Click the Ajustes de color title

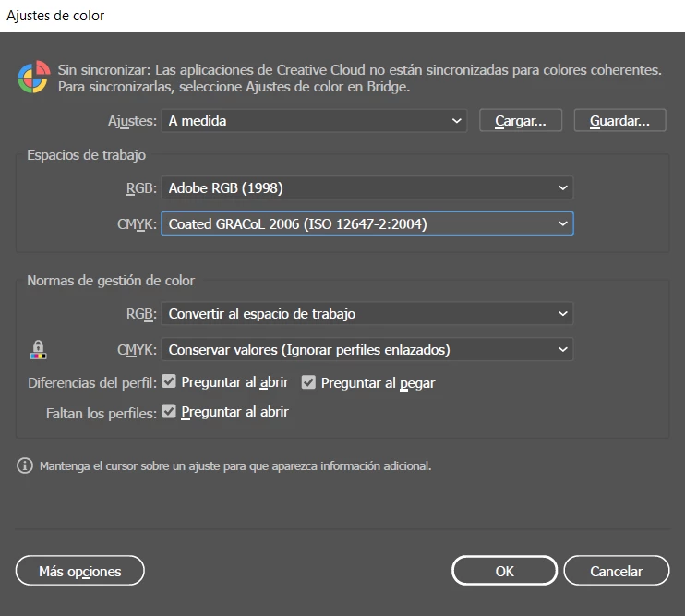point(55,16)
